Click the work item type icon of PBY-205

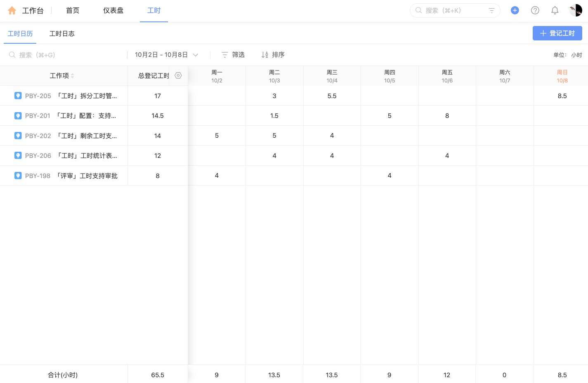pos(18,95)
